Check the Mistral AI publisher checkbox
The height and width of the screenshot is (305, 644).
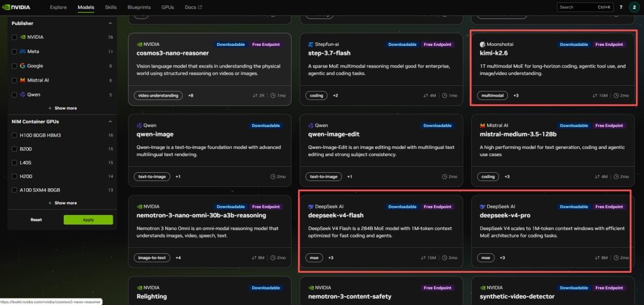point(14,80)
